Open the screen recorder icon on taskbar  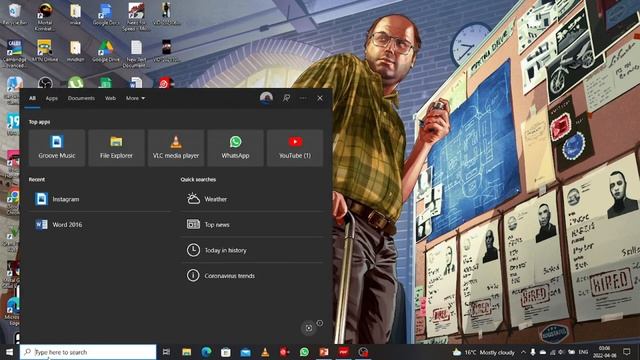(363, 352)
